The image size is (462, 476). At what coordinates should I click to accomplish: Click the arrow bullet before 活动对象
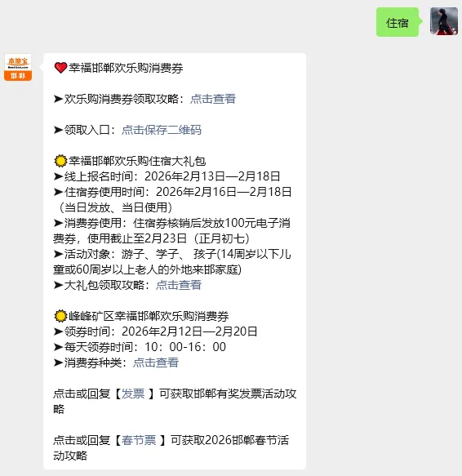click(x=58, y=254)
